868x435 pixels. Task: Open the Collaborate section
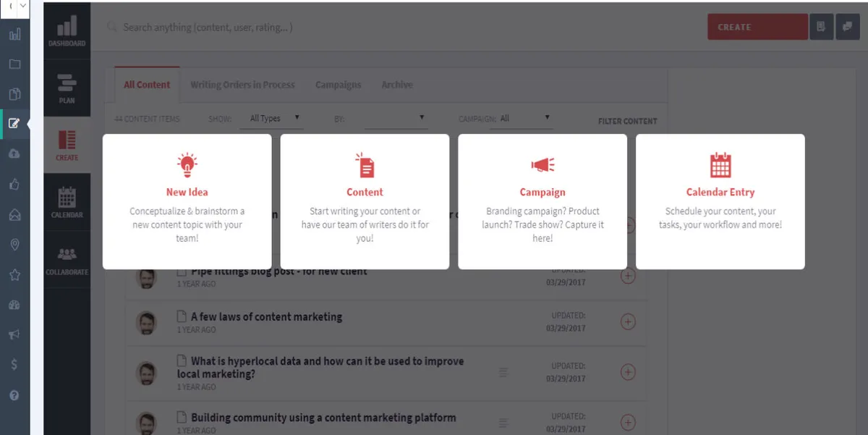67,260
